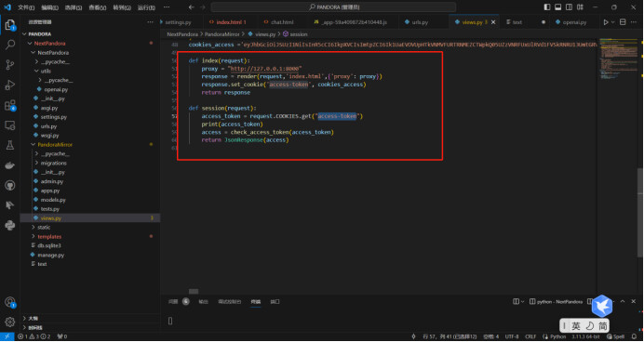Click the PANDORA command center search box
Image resolution: width=644 pixels, height=342 pixels.
pyautogui.click(x=333, y=7)
